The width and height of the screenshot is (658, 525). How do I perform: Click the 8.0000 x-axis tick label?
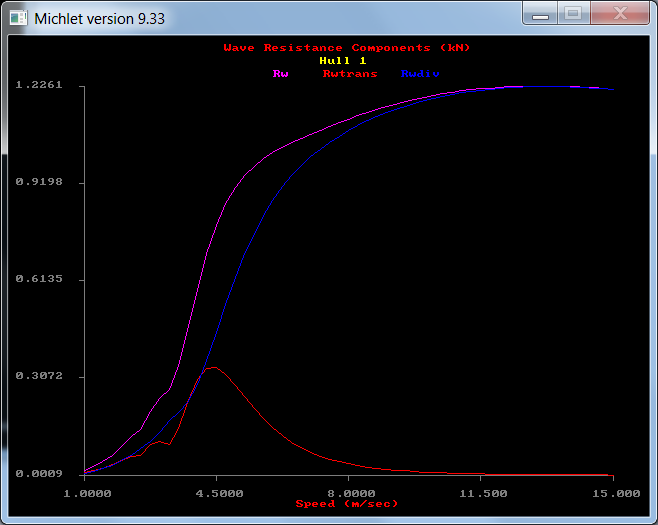coord(349,492)
